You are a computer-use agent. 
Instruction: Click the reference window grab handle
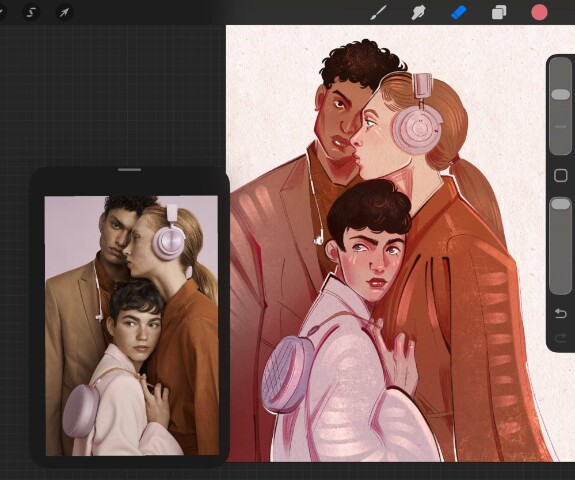[x=129, y=170]
